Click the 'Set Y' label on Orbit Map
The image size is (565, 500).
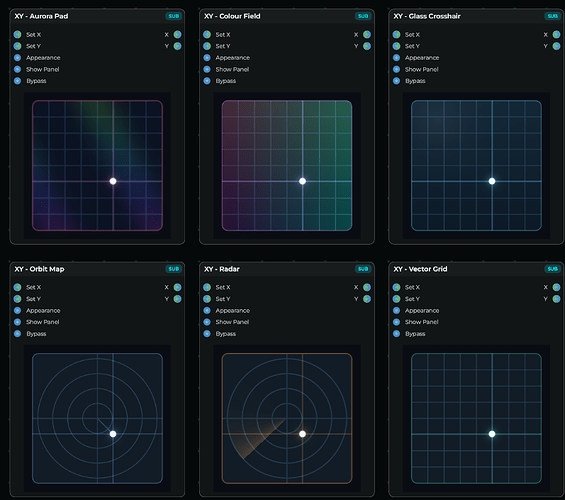click(33, 299)
